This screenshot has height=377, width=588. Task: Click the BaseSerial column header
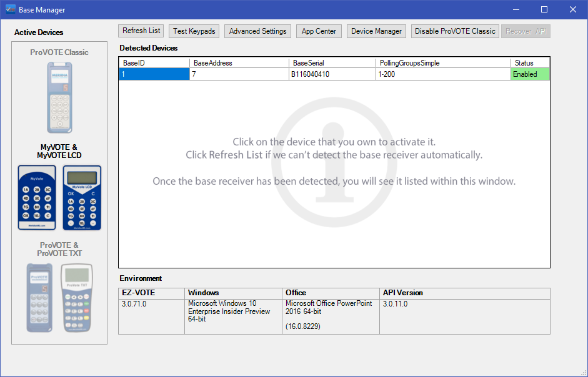point(332,63)
